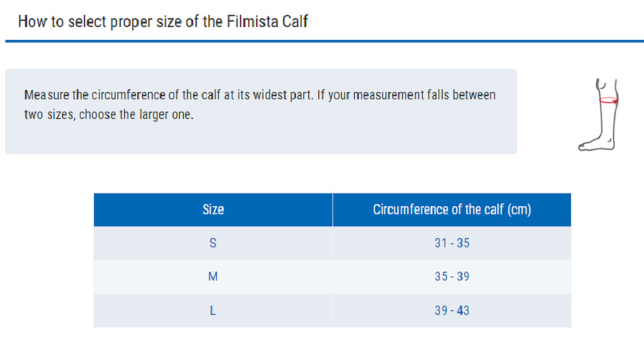Select the size M cell

point(213,276)
